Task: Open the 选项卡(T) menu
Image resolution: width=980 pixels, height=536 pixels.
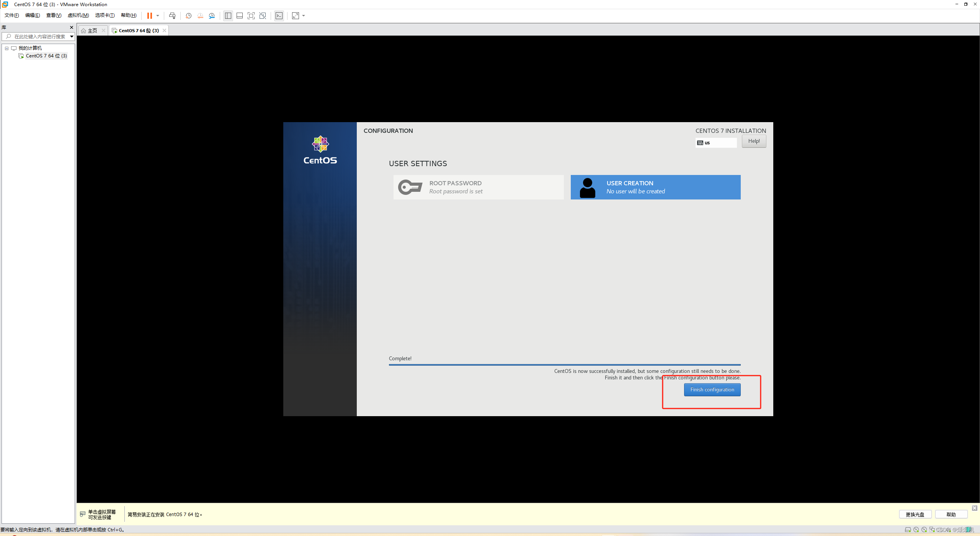Action: (x=105, y=15)
